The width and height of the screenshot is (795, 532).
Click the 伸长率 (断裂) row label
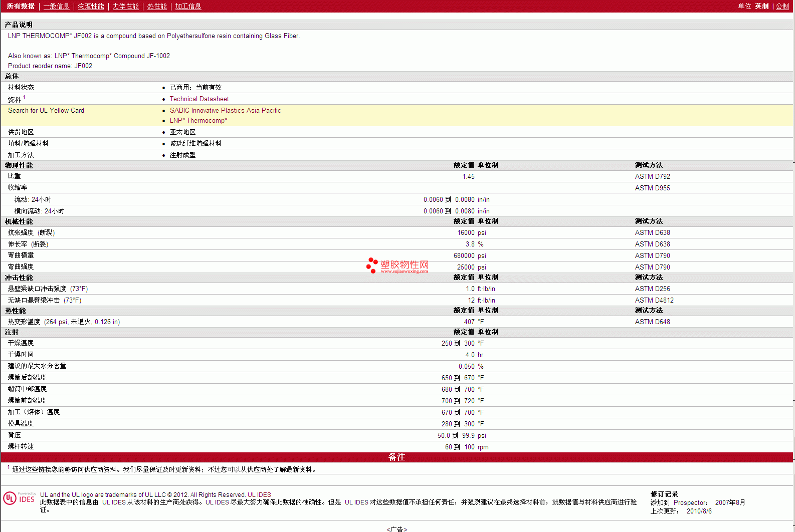[28, 244]
